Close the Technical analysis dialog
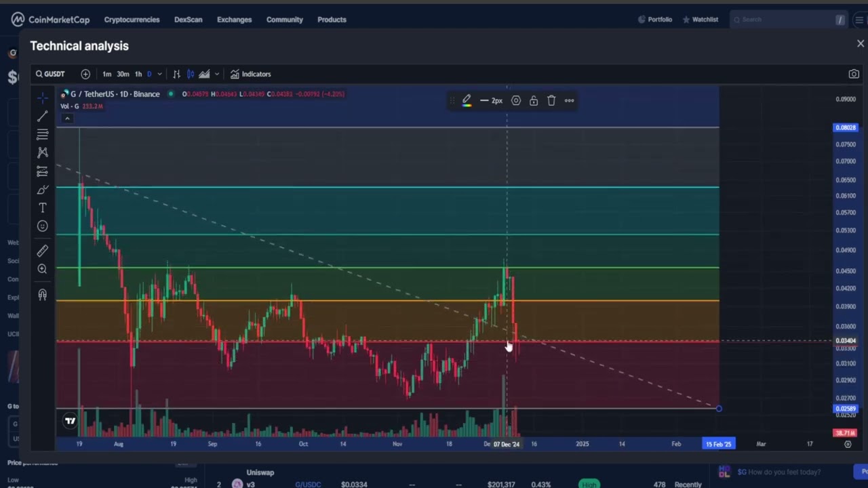Viewport: 868px width, 488px height. tap(861, 43)
